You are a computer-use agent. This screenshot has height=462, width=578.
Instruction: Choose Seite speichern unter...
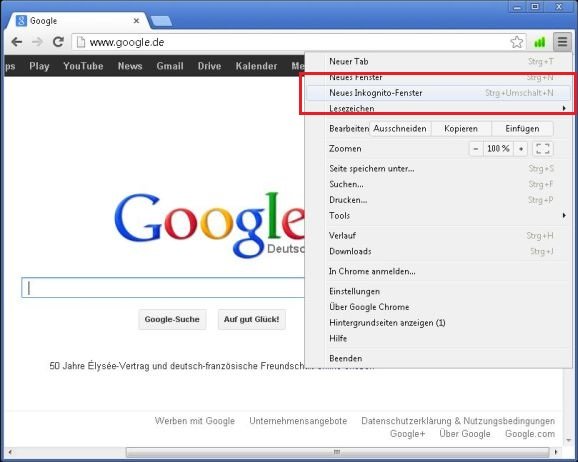439,169
